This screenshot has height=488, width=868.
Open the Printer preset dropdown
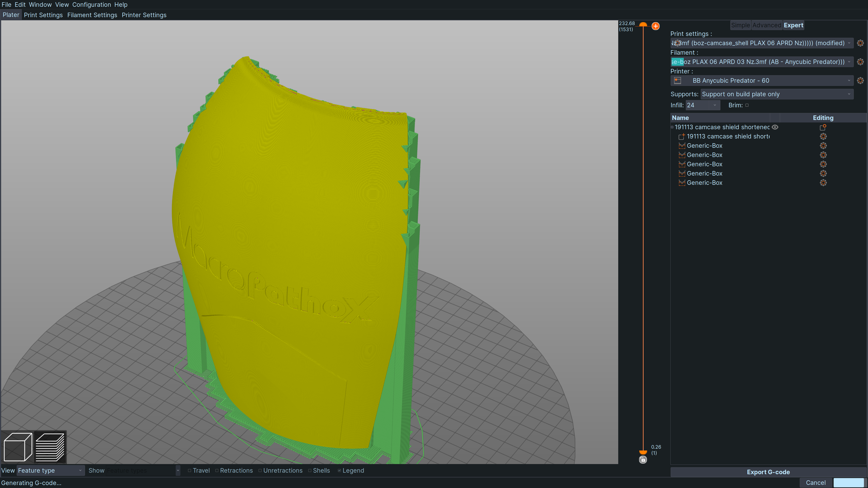[762, 80]
